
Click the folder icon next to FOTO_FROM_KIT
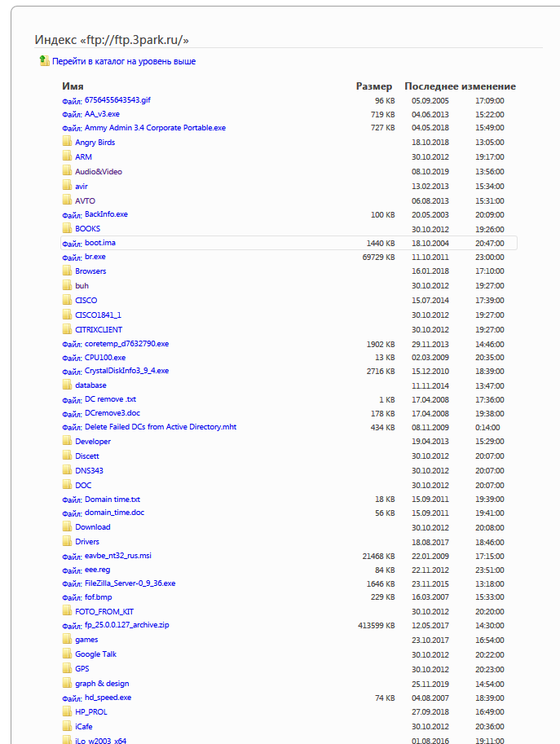click(x=68, y=611)
